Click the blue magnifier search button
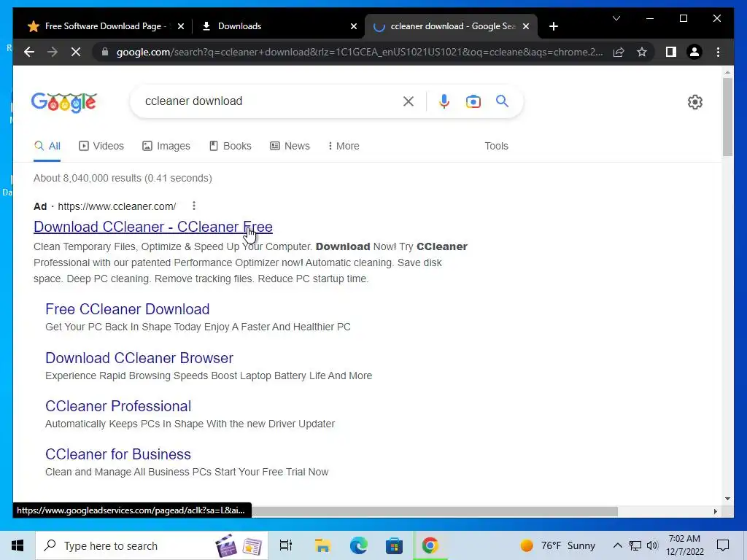Image resolution: width=747 pixels, height=560 pixels. [502, 101]
